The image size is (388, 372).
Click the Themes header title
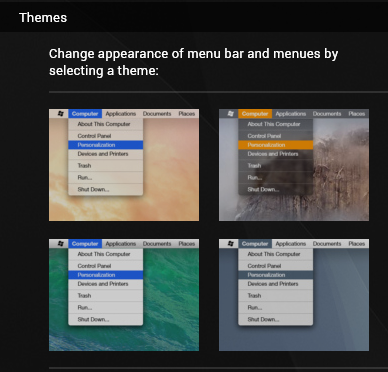pyautogui.click(x=43, y=18)
